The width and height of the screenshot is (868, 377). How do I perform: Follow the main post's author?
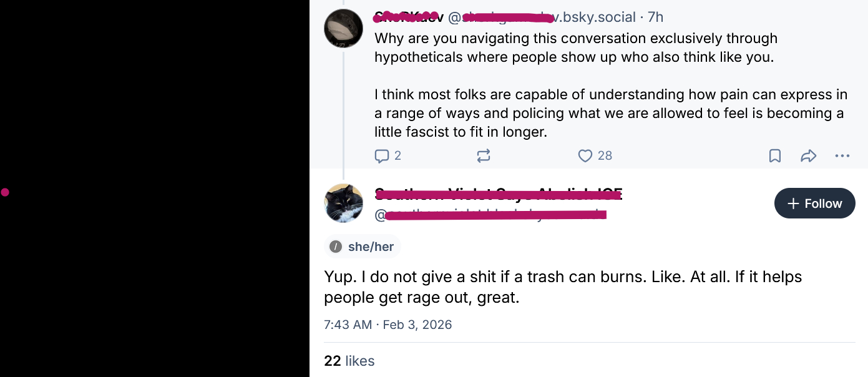point(814,203)
